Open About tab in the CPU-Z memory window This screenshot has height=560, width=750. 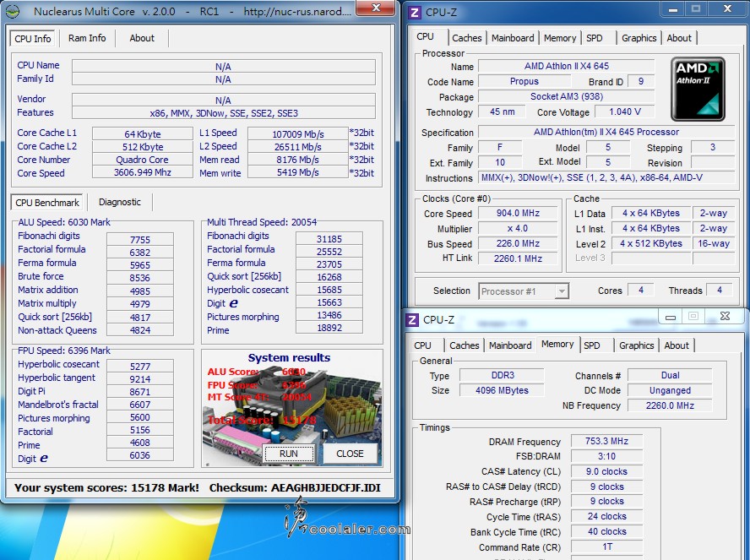(x=677, y=345)
